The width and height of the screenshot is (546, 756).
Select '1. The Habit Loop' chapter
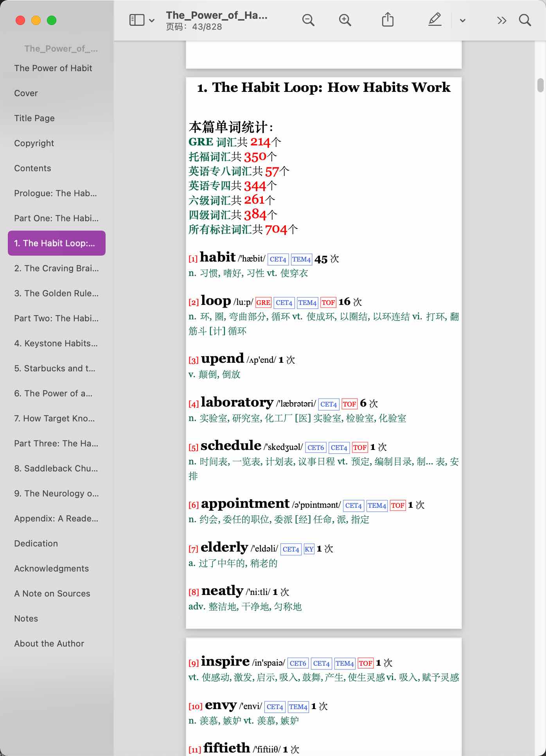[57, 243]
